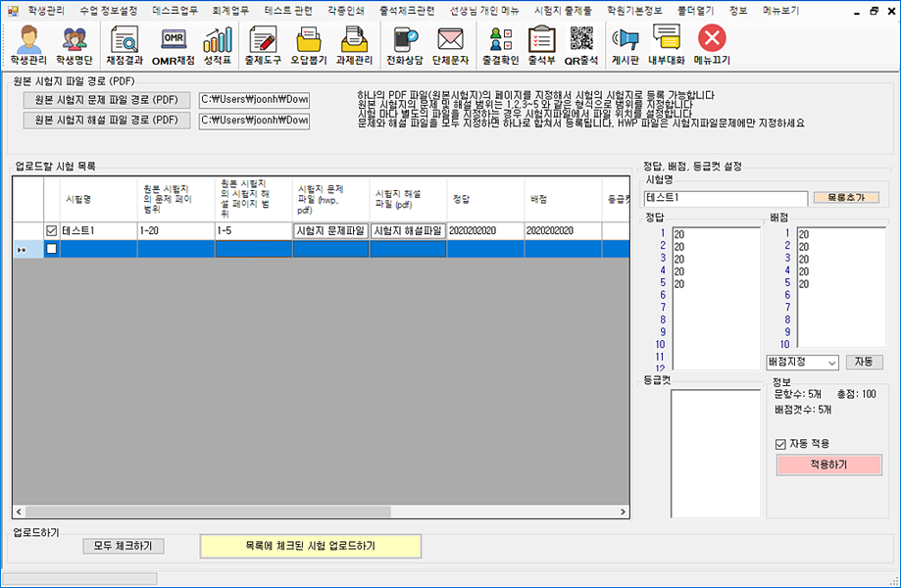Click the 목록추가 button
Image resolution: width=901 pixels, height=588 pixels.
846,198
